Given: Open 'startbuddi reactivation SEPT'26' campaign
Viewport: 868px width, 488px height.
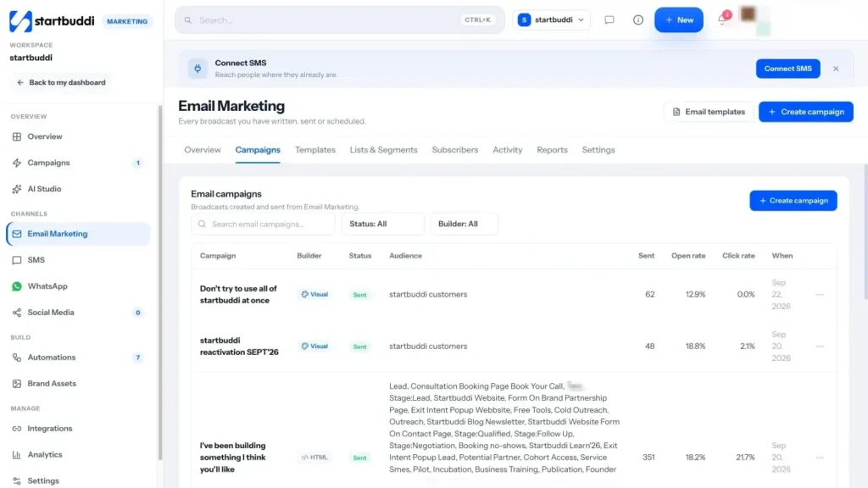Looking at the screenshot, I should click(239, 347).
